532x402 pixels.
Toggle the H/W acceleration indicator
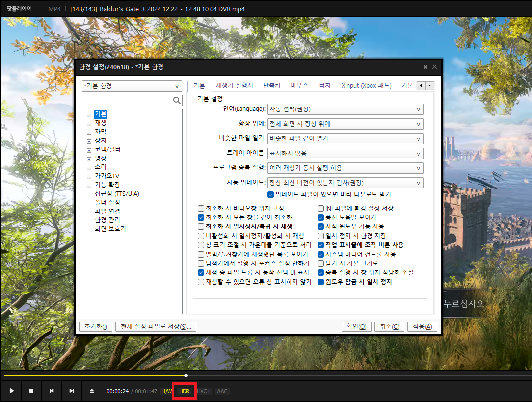pos(166,391)
